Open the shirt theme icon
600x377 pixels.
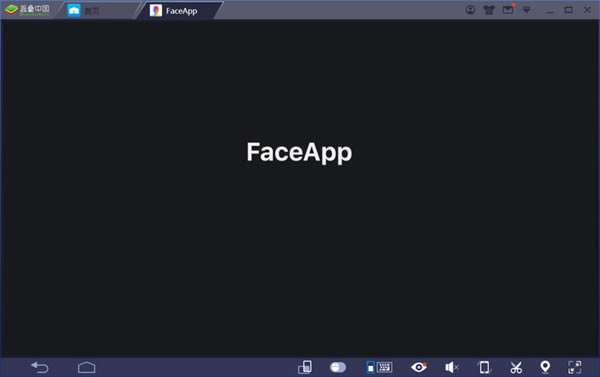point(489,10)
